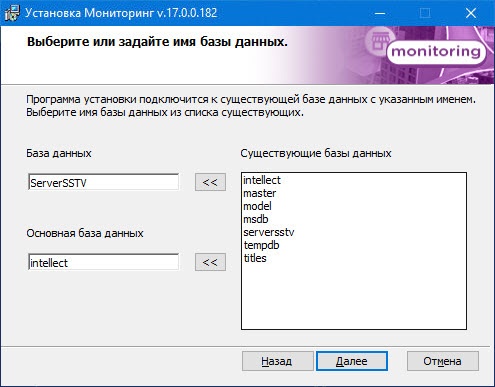
Task: Click the << button beside intellect field
Action: click(210, 262)
